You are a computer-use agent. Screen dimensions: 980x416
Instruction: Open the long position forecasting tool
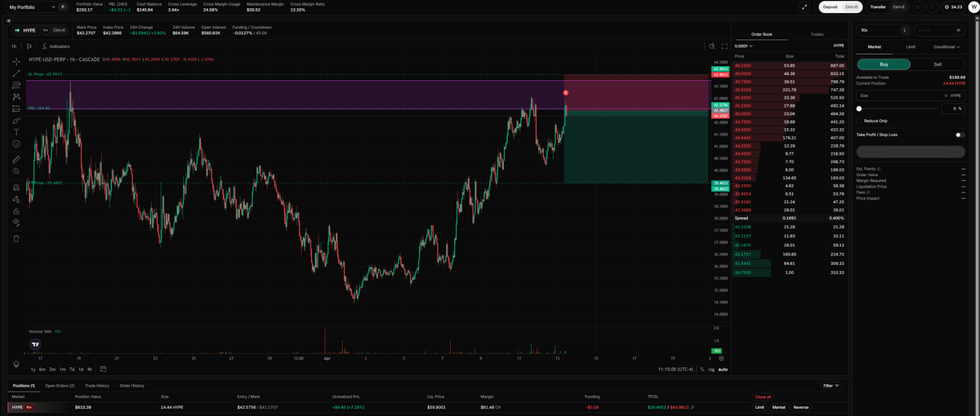click(x=16, y=108)
